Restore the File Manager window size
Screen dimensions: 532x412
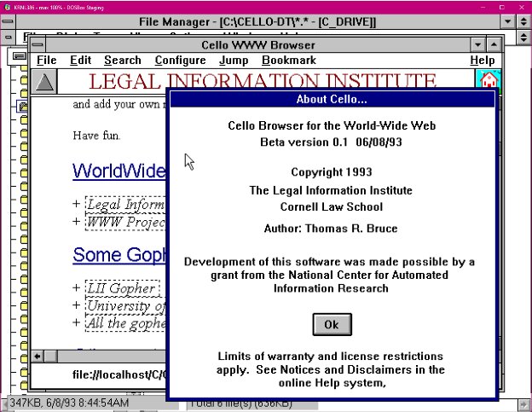523,21
